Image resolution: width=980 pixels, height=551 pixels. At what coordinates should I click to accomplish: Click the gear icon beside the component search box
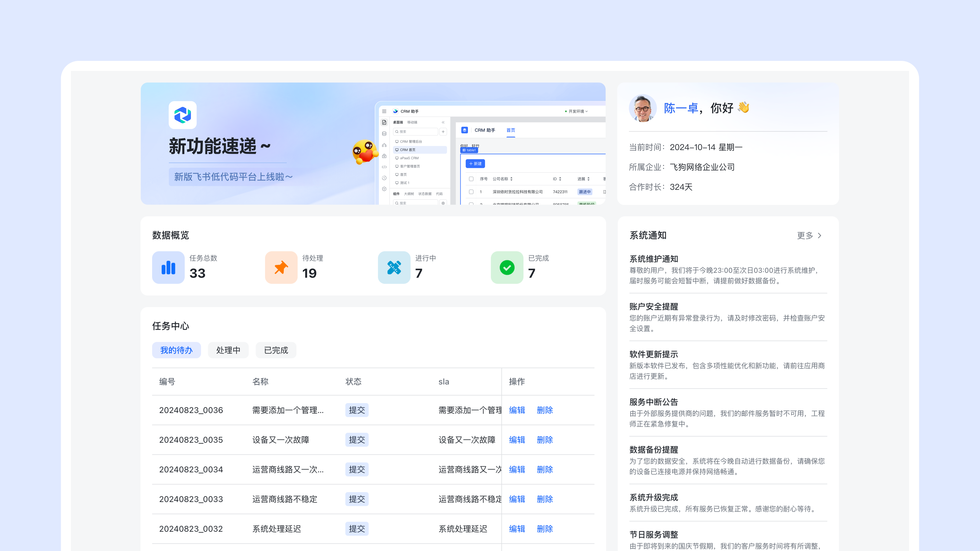tap(443, 203)
